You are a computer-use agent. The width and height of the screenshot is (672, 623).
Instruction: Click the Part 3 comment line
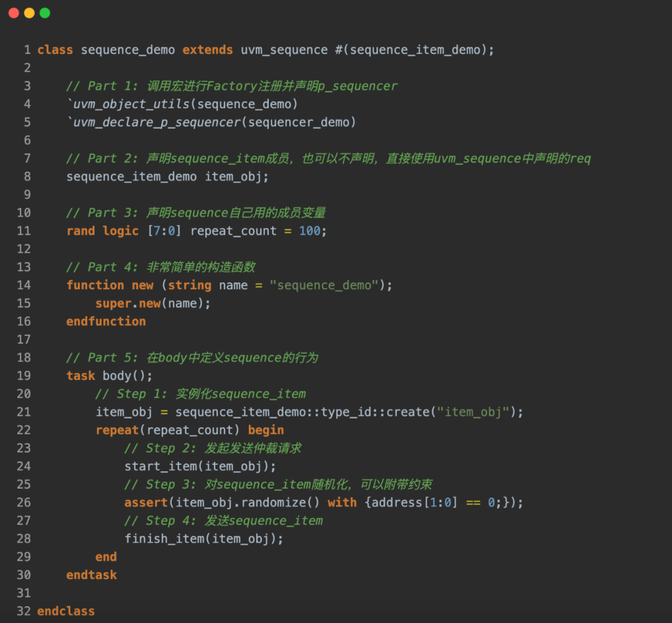tap(196, 213)
